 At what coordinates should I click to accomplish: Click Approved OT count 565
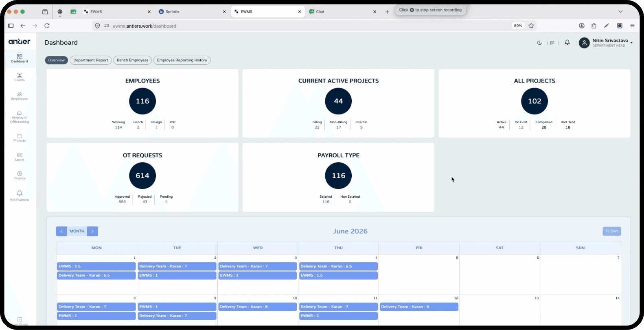pyautogui.click(x=122, y=202)
